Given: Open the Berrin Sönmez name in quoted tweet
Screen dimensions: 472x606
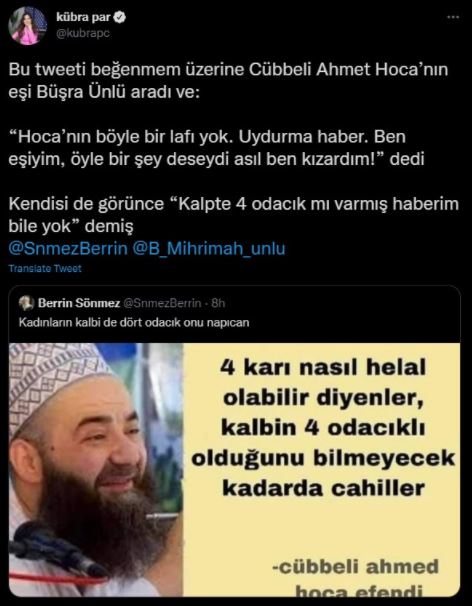Looking at the screenshot, I should point(79,303).
